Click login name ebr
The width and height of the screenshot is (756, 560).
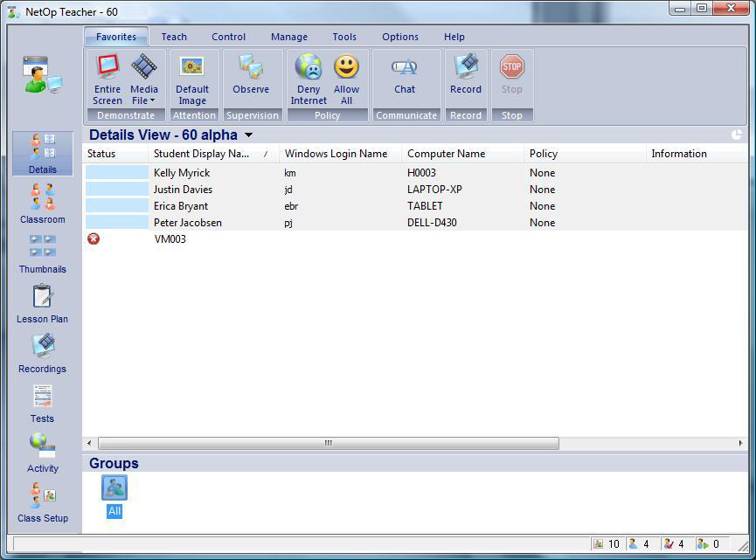point(291,206)
